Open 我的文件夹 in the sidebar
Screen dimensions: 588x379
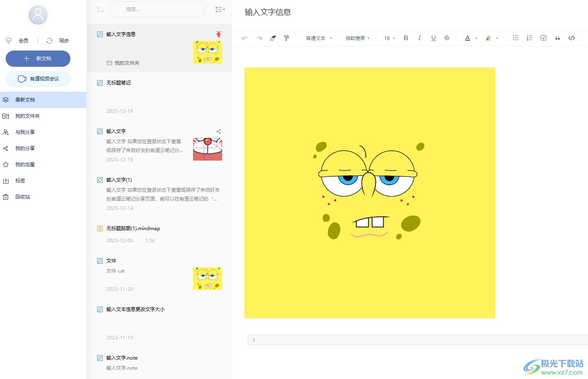[x=43, y=116]
